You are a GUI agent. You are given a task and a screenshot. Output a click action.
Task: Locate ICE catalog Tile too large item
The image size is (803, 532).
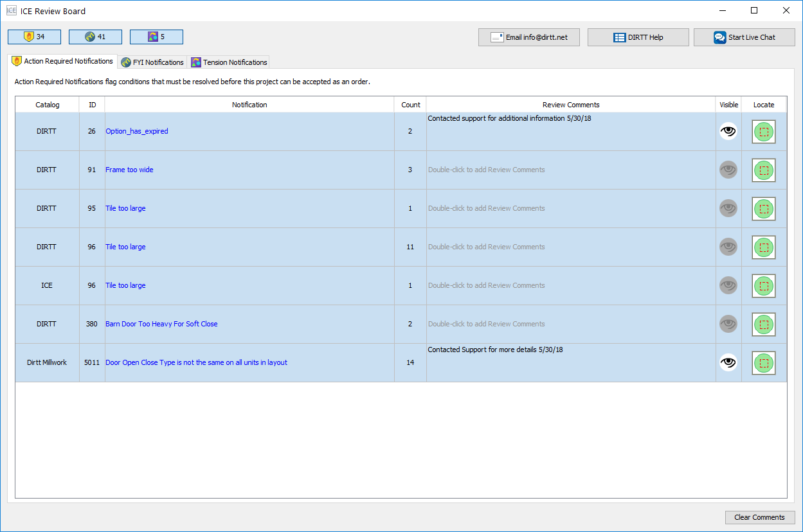(764, 286)
